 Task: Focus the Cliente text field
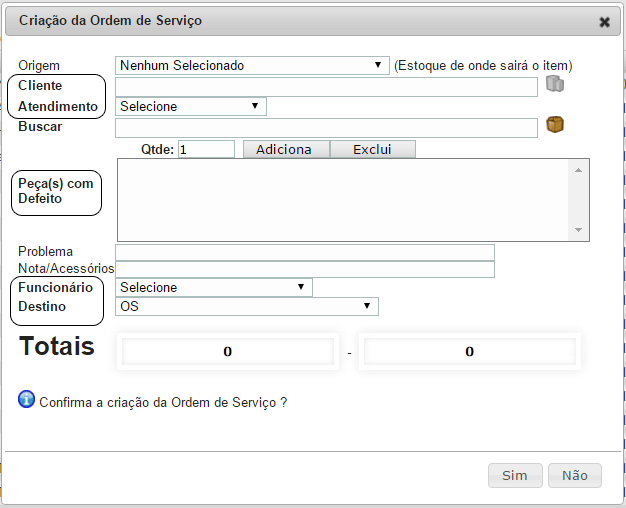click(327, 87)
